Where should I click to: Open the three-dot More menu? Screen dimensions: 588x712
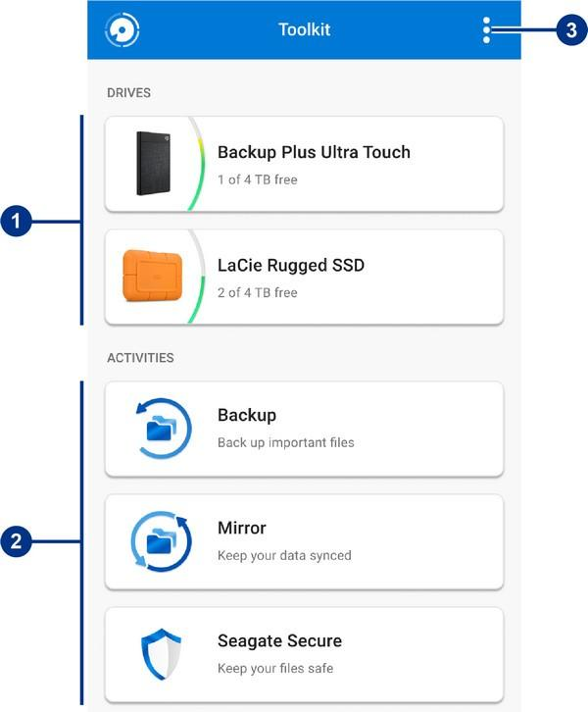(x=486, y=29)
